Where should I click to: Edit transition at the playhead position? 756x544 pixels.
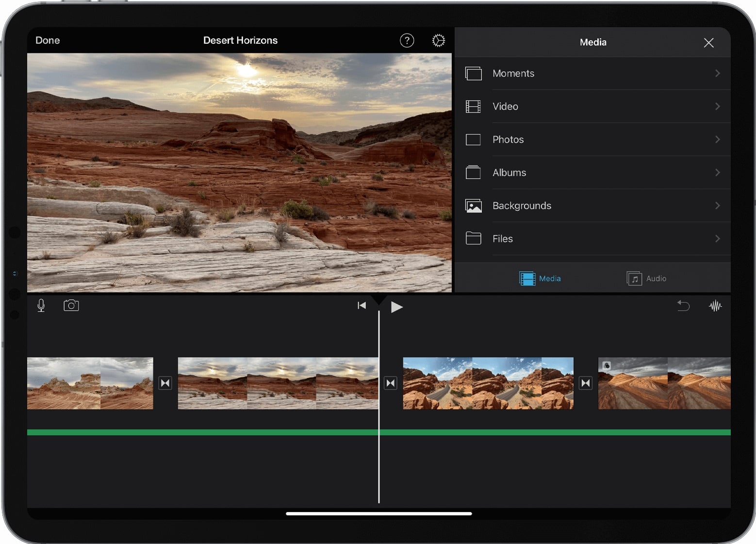[x=391, y=383]
